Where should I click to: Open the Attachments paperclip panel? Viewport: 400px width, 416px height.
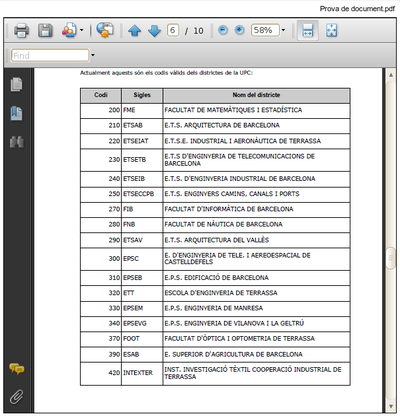16,397
